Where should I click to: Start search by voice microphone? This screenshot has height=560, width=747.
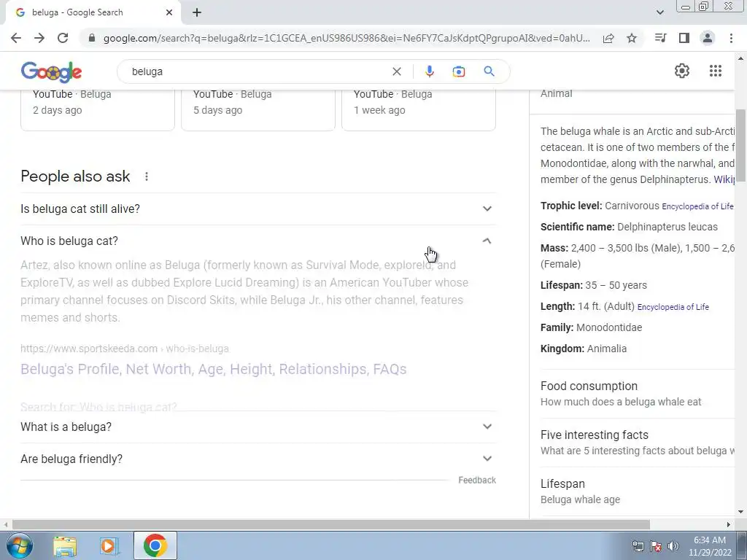click(x=429, y=71)
